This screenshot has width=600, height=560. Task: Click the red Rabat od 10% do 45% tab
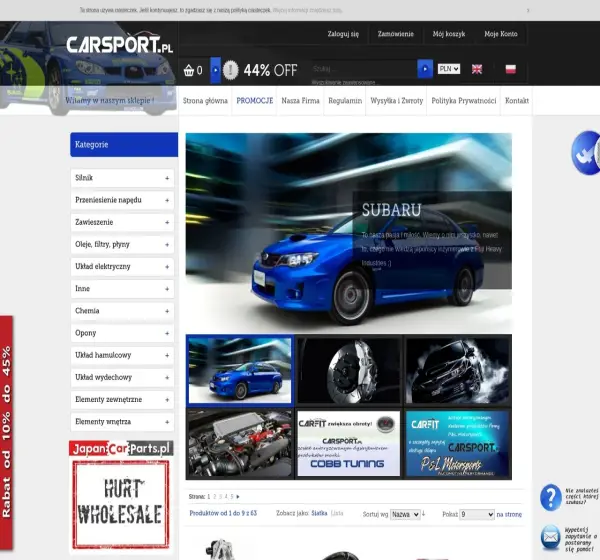pyautogui.click(x=7, y=433)
